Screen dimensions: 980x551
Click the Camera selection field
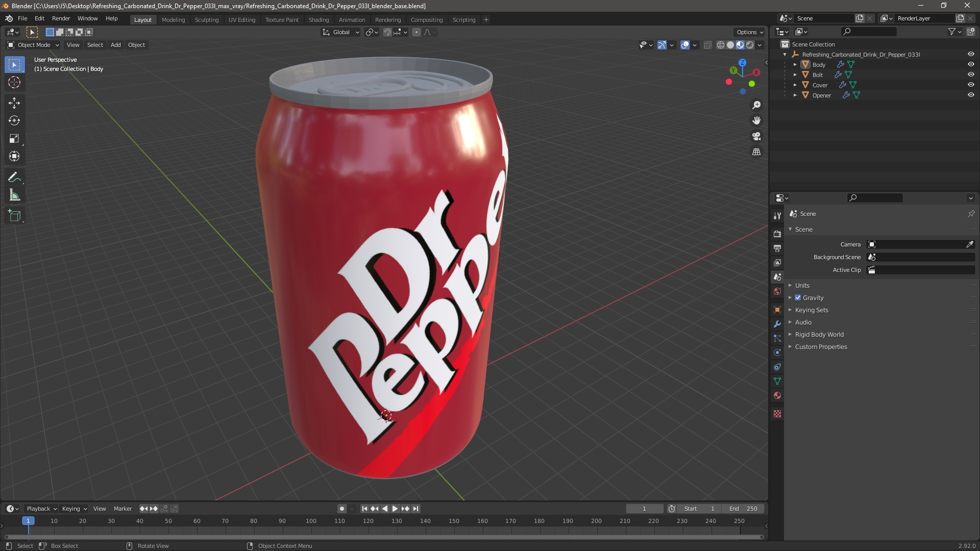[x=916, y=244]
